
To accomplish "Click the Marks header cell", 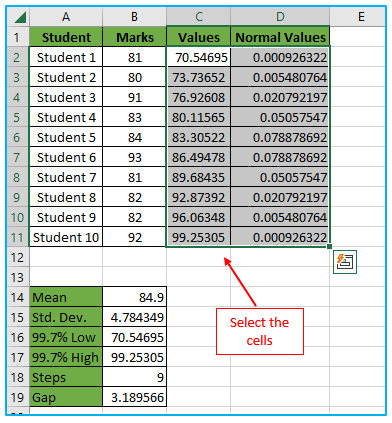I will click(134, 37).
